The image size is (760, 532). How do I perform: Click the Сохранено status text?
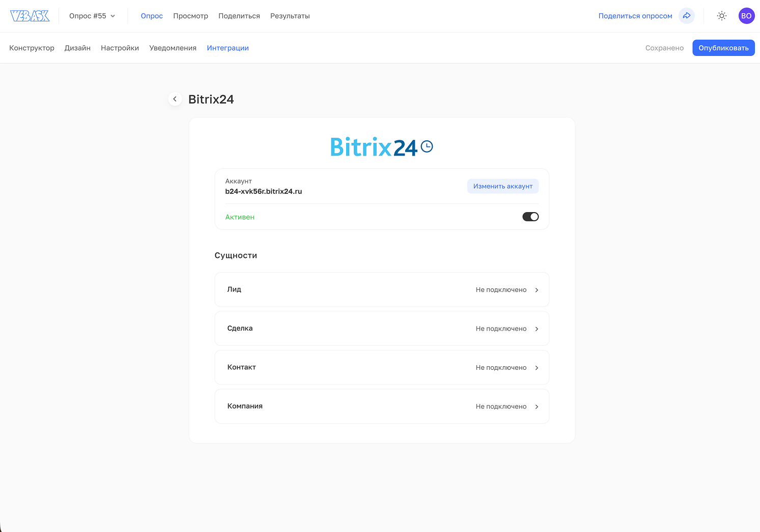click(664, 48)
